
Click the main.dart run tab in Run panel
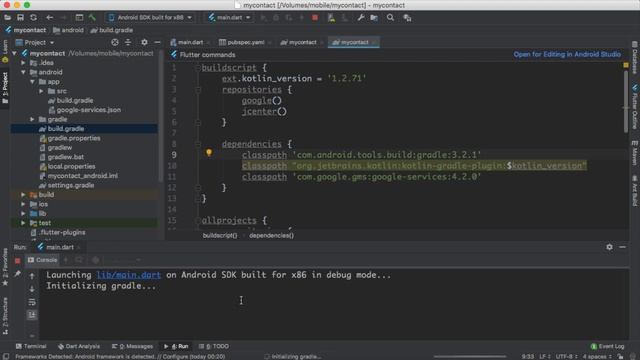(59, 247)
